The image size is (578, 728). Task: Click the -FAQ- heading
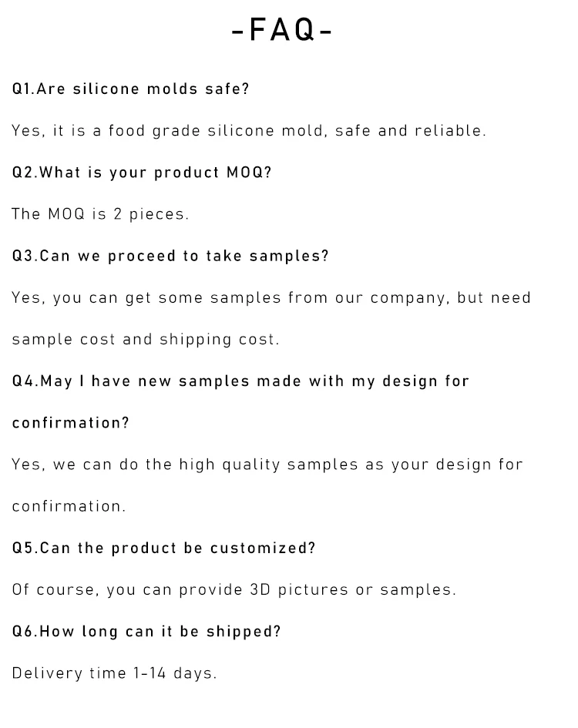point(282,31)
